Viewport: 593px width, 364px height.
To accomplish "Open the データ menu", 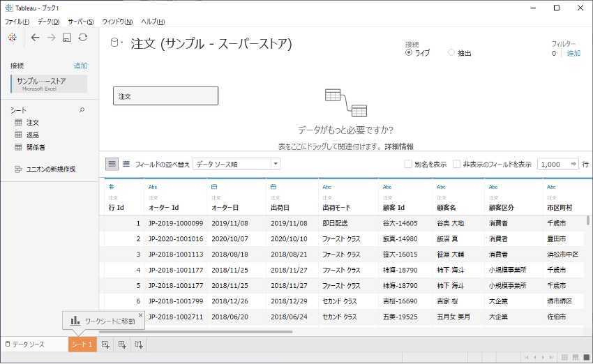I will [48, 22].
